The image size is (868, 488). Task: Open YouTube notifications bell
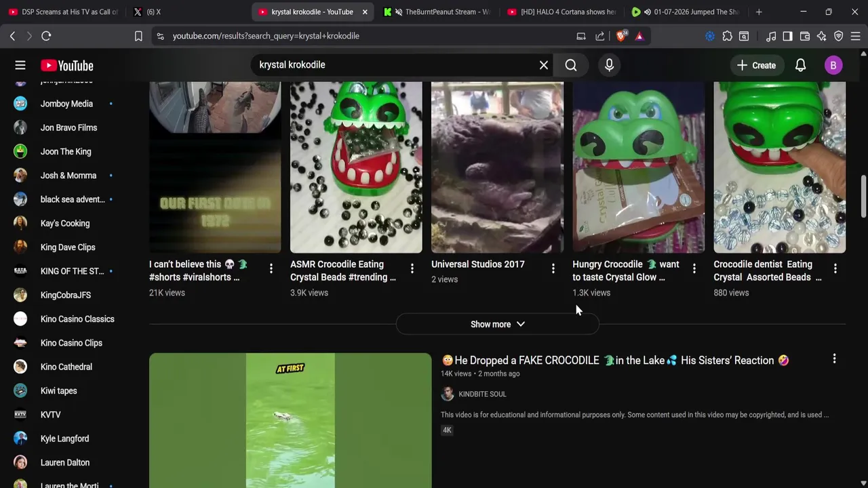(800, 65)
